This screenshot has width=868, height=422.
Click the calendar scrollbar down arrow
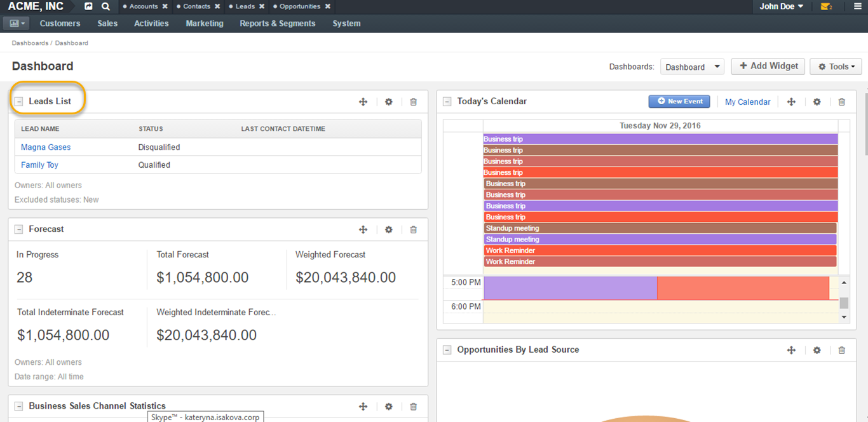(844, 316)
